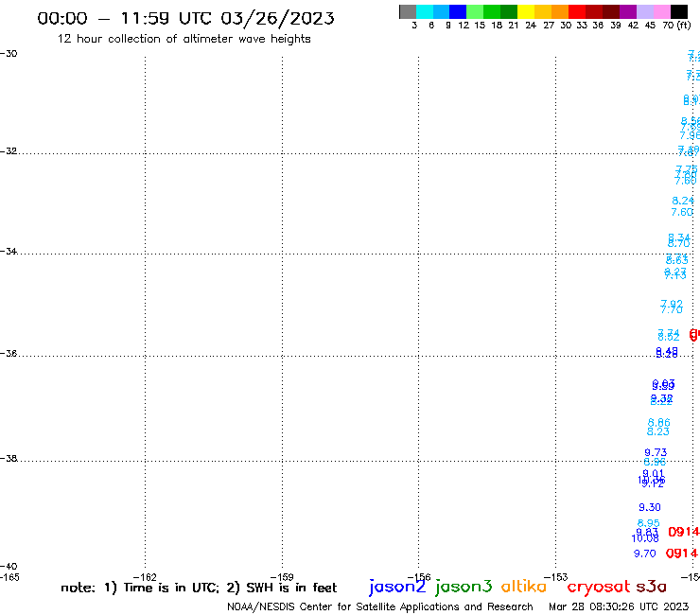This screenshot has width=700, height=615.
Task: Select the bright red legend swatch
Action: 577,11
